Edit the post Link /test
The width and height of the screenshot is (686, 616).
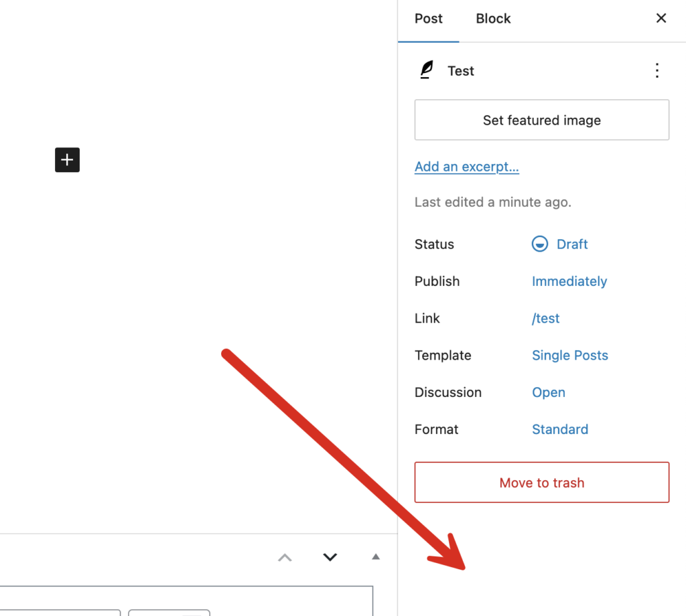click(x=545, y=318)
